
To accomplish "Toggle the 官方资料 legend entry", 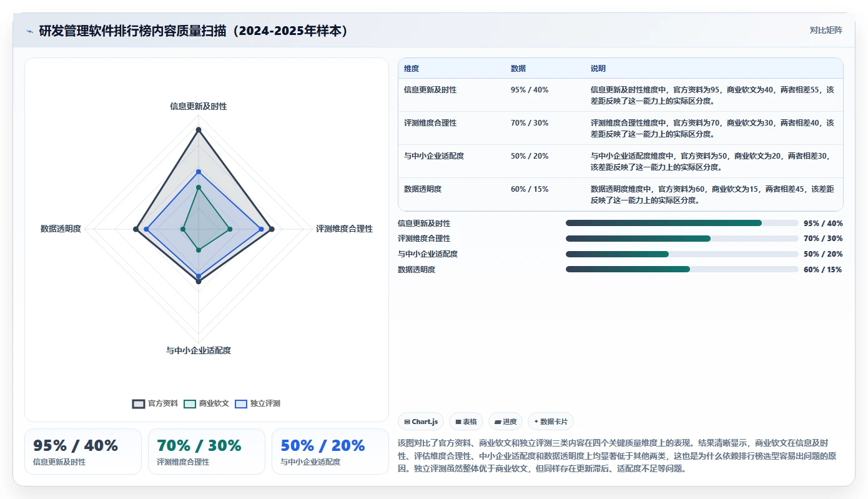I will click(155, 403).
